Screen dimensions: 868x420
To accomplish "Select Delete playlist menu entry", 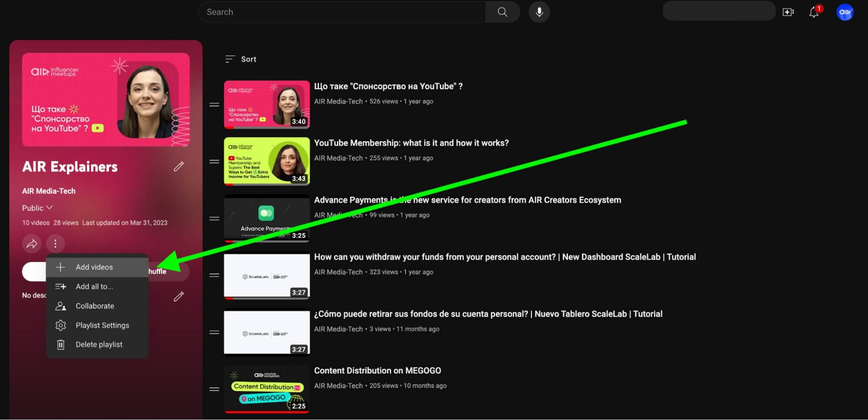I will 97,344.
